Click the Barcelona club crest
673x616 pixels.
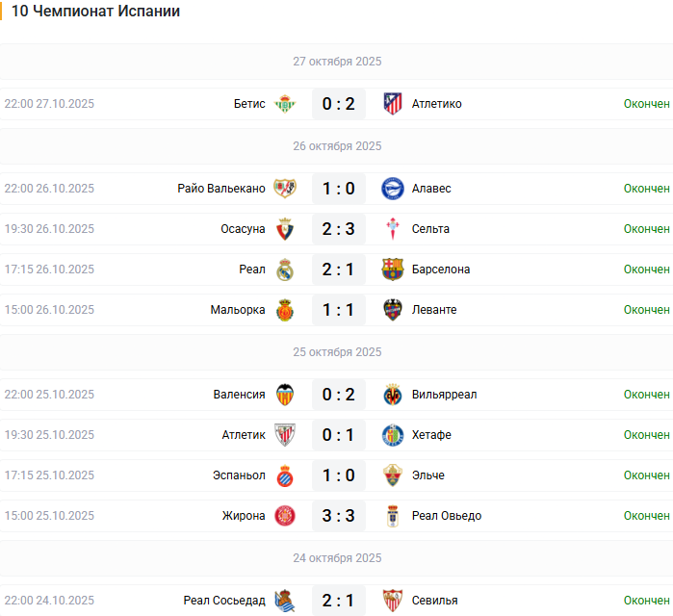click(393, 269)
